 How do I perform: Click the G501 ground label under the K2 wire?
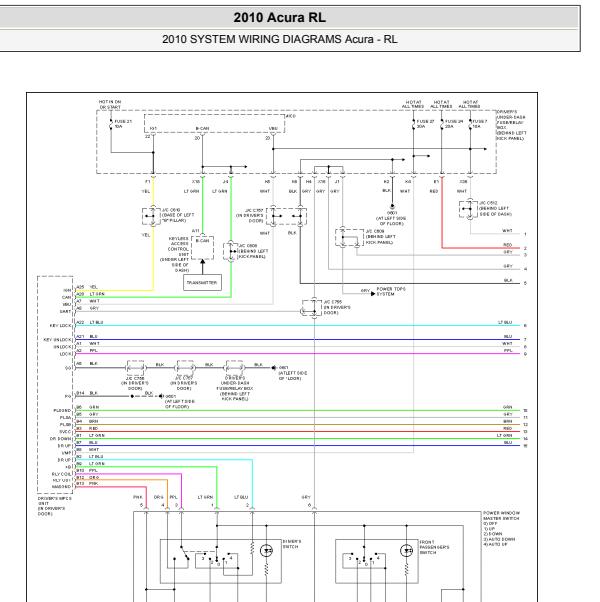391,218
